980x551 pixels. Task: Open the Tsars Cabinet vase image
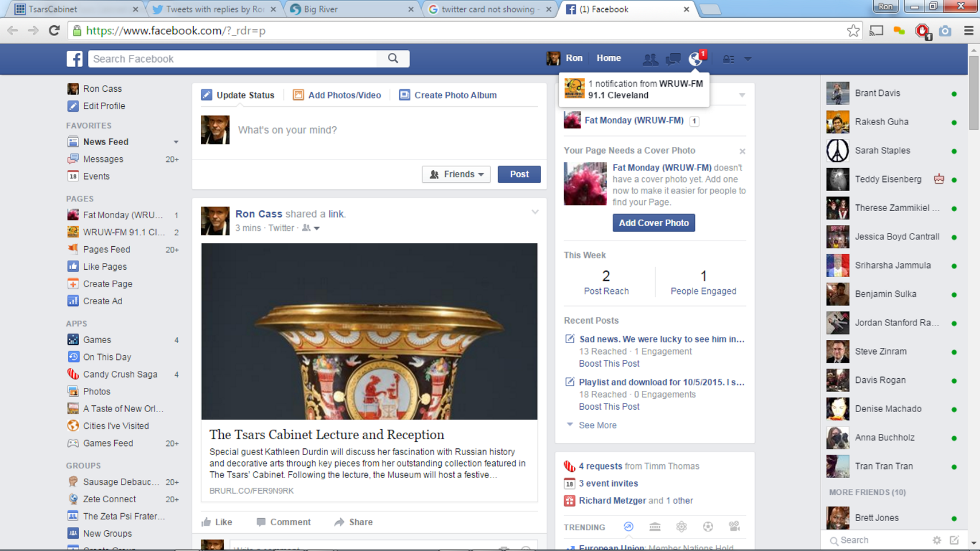coord(370,331)
